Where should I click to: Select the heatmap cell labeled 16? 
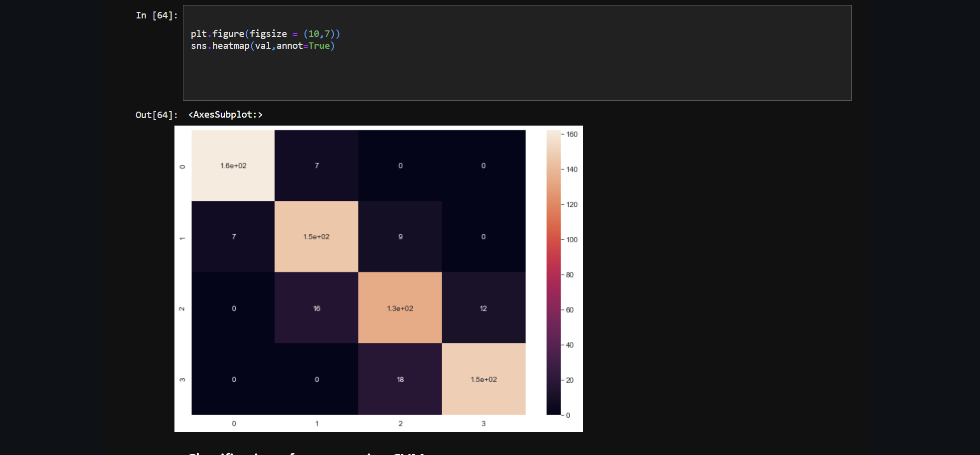(x=317, y=308)
